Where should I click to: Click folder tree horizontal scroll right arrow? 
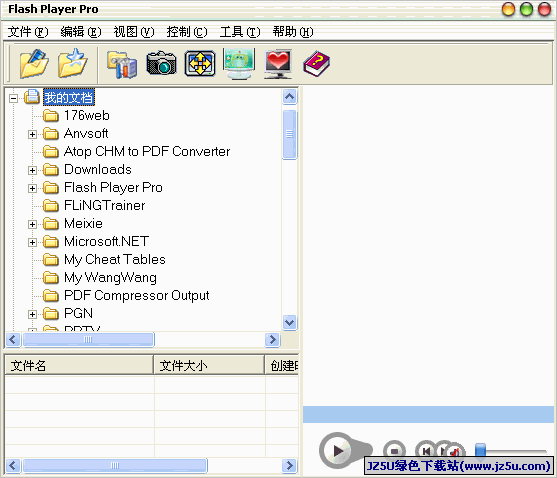[x=272, y=340]
